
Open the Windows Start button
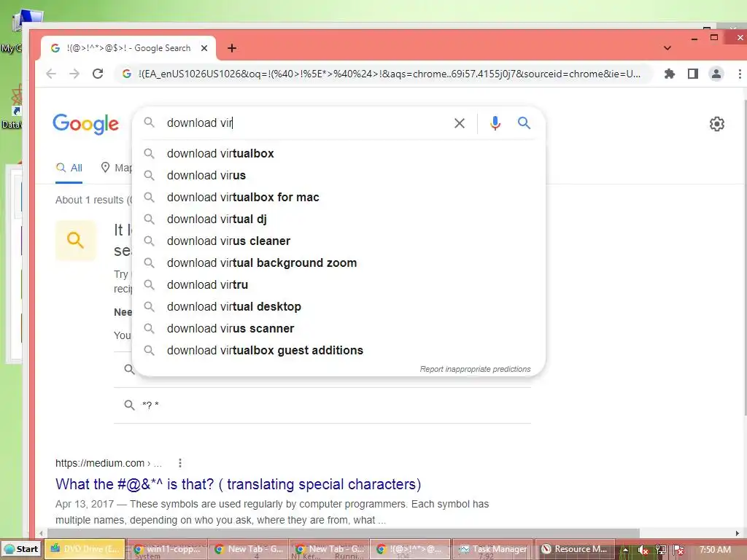point(21,549)
